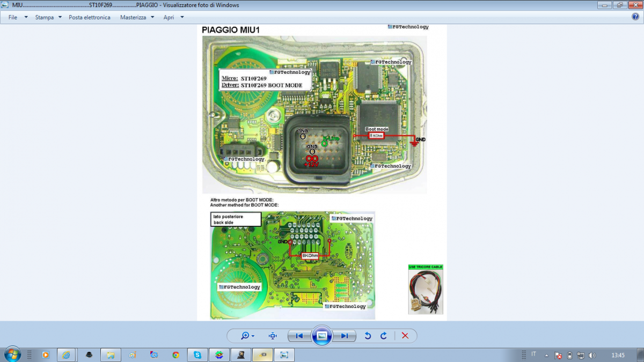644x362 pixels.
Task: Open the Apri menu
Action: click(169, 17)
